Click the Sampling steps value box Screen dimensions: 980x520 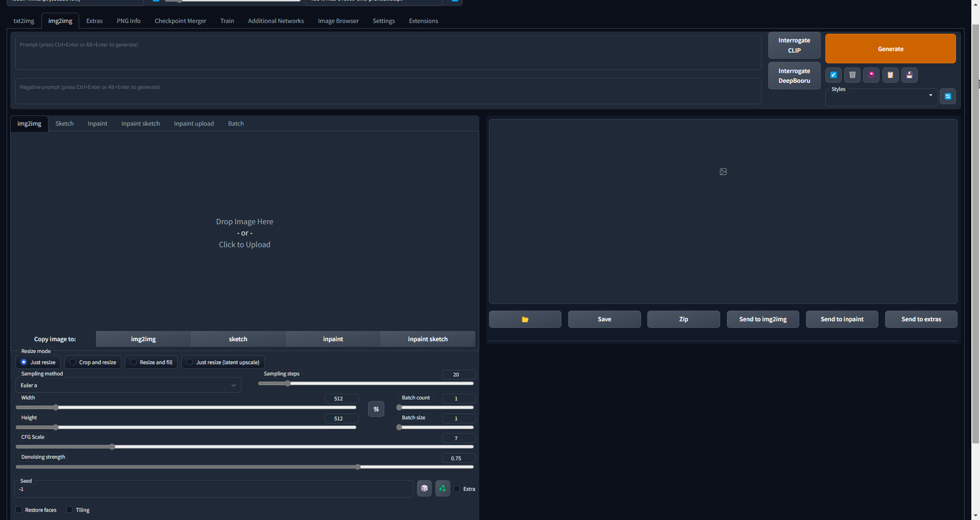(x=458, y=374)
